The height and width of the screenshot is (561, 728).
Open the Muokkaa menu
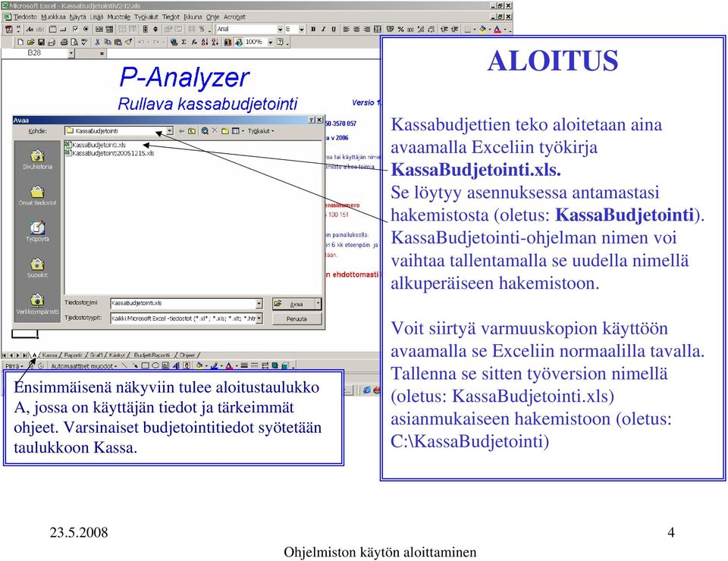[53, 17]
